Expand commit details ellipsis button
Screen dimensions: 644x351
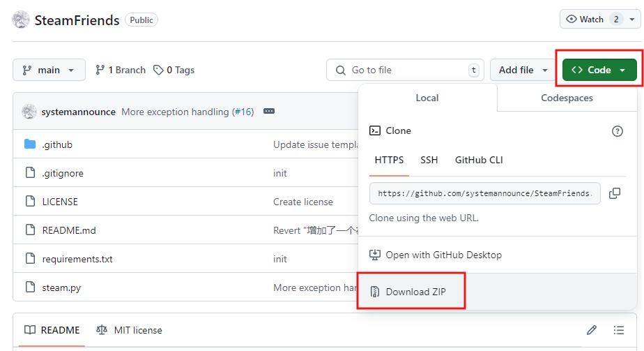pos(269,112)
